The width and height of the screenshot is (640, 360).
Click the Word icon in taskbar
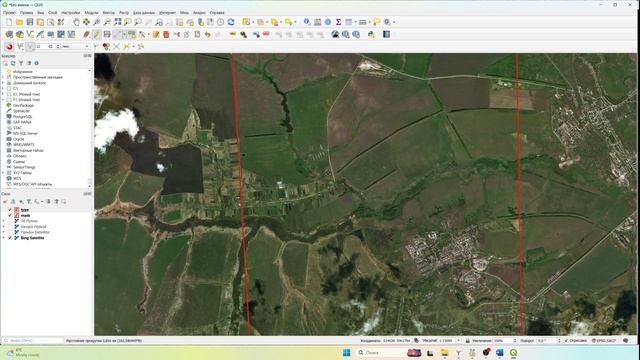(x=500, y=352)
